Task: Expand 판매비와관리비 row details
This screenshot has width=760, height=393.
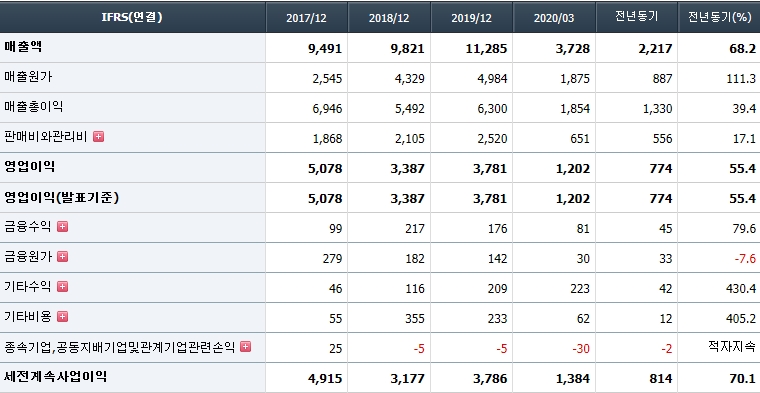Action: 98,137
